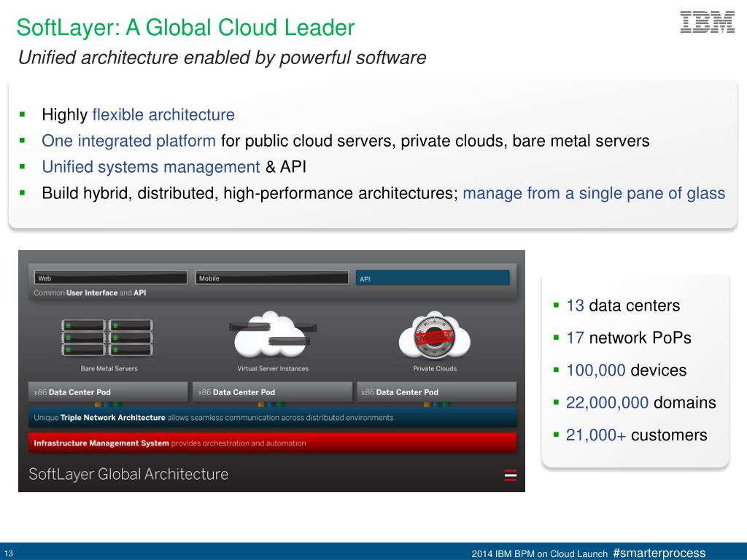Click the 'One integrated platform' blue text
Image resolution: width=747 pixels, height=560 pixels.
tap(128, 141)
